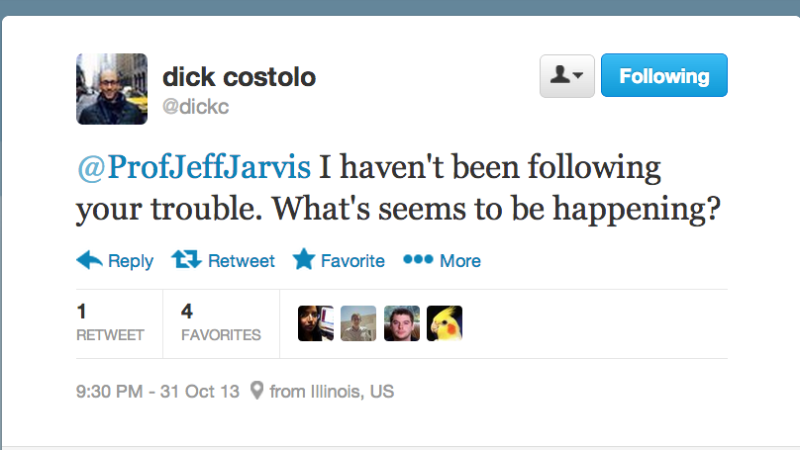Screen dimensions: 800x450
Task: Click the Retweet text link
Action: [241, 261]
